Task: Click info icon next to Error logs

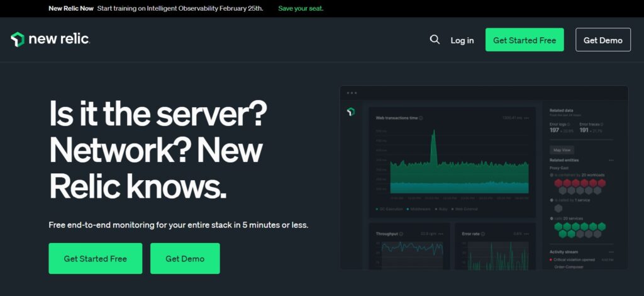Action: coord(569,123)
